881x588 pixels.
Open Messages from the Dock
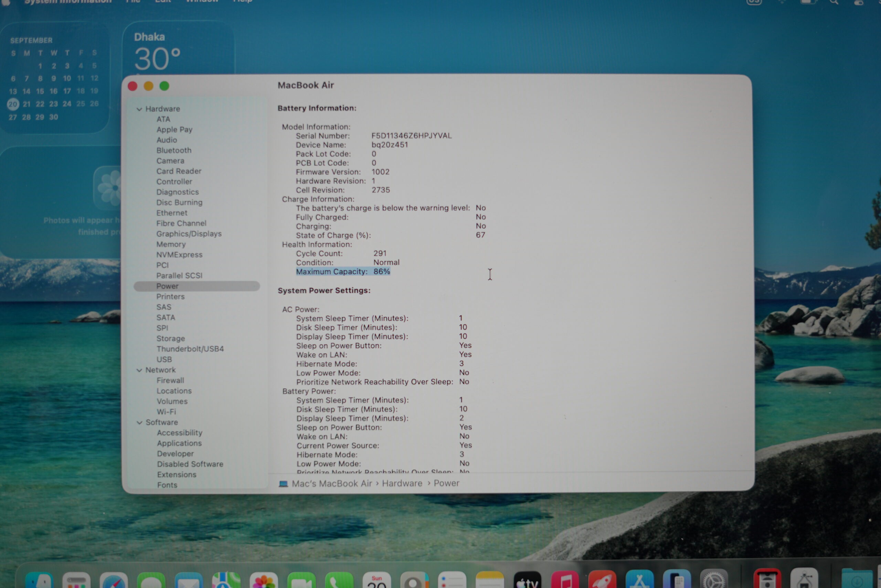151,580
